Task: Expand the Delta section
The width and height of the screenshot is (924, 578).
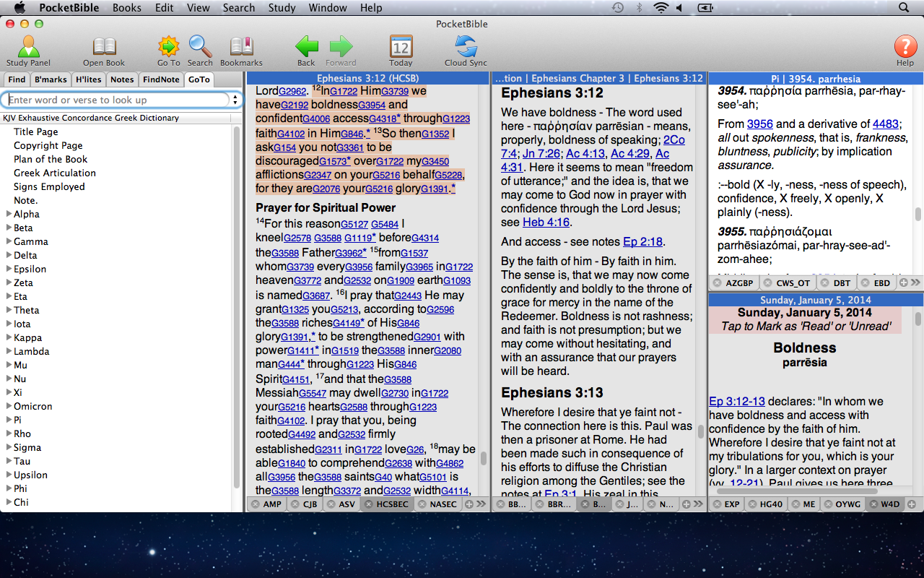Action: coord(9,255)
